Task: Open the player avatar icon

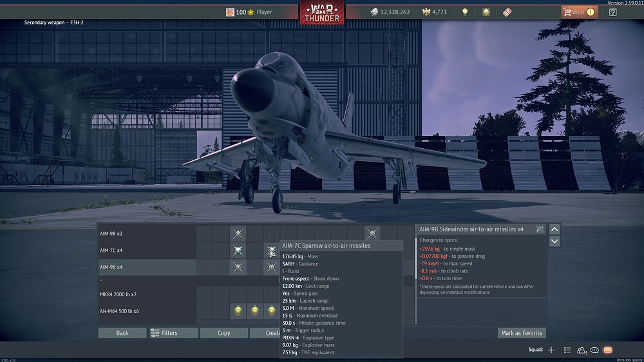Action: click(230, 12)
